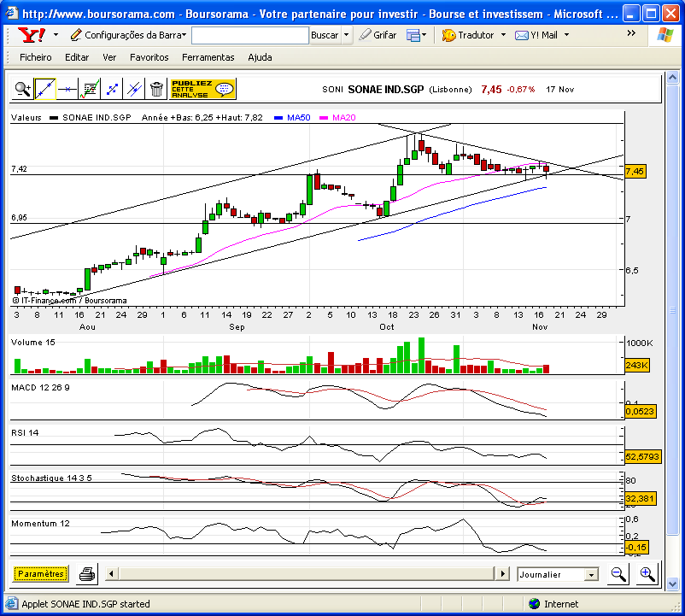Screen dimensions: 685x616
Task: Expand the Tradutor dropdown arrow
Action: click(x=503, y=35)
